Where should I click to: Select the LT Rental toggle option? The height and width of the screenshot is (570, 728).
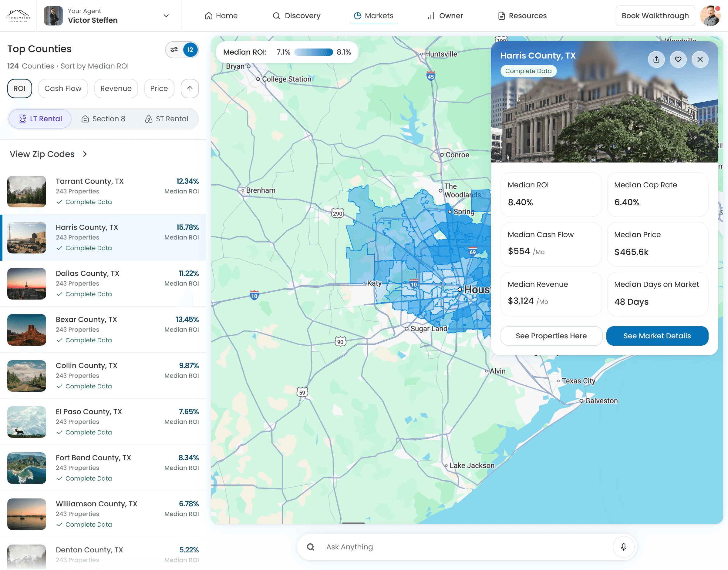(40, 119)
